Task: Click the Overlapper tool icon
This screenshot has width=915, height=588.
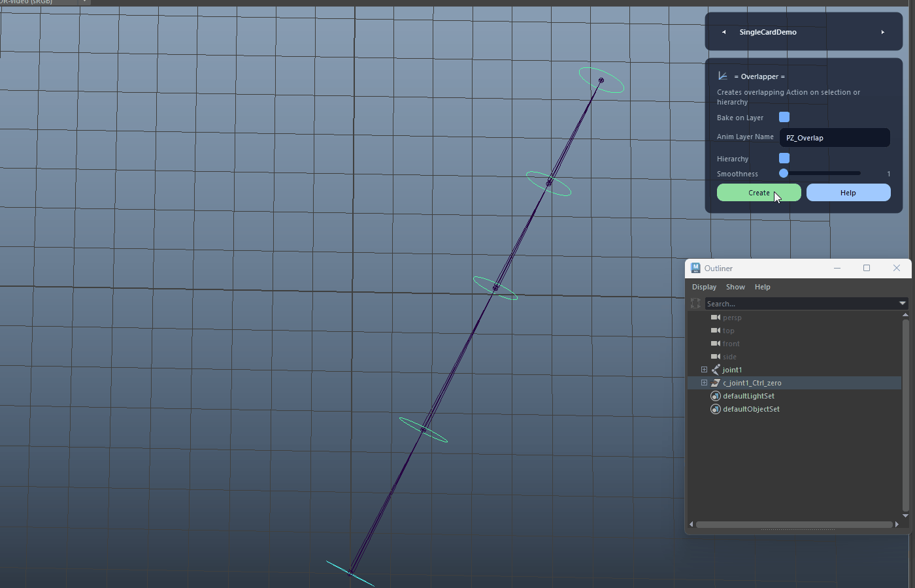Action: 722,76
